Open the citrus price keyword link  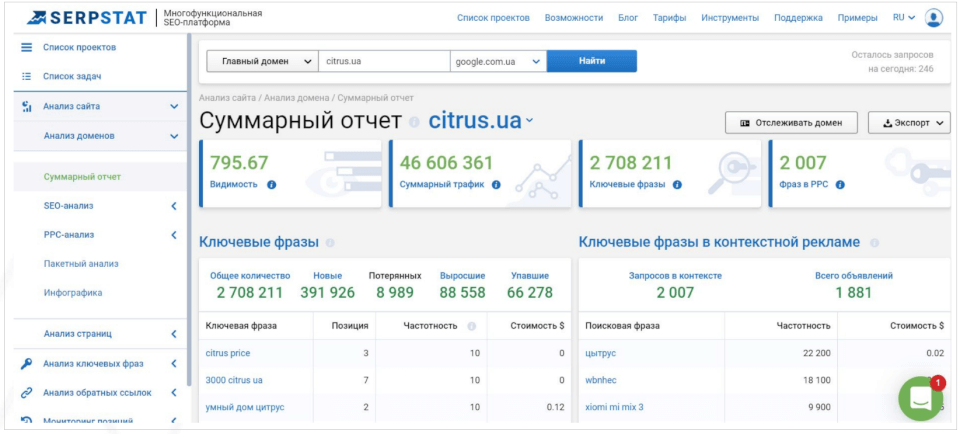pyautogui.click(x=228, y=353)
